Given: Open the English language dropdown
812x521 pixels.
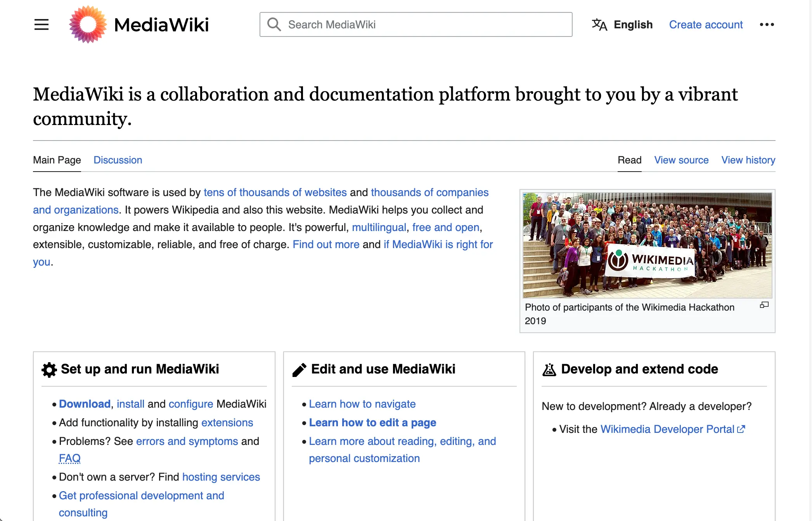Looking at the screenshot, I should (633, 25).
